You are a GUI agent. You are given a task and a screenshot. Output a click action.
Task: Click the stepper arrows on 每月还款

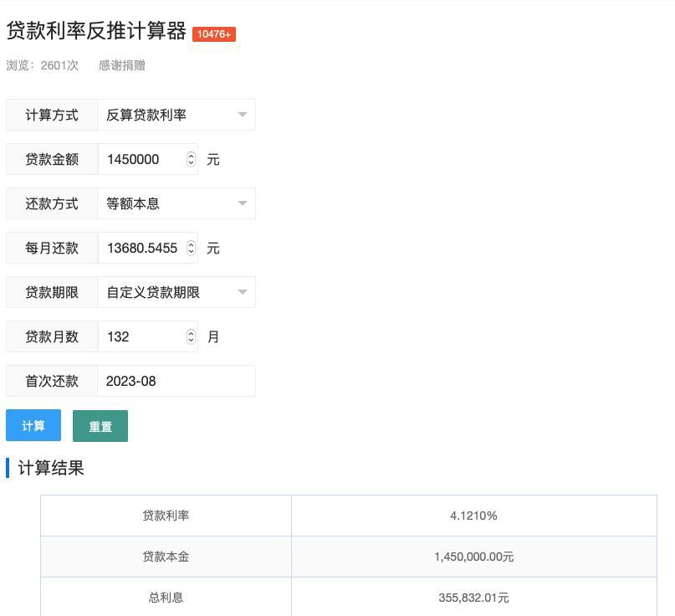(191, 248)
